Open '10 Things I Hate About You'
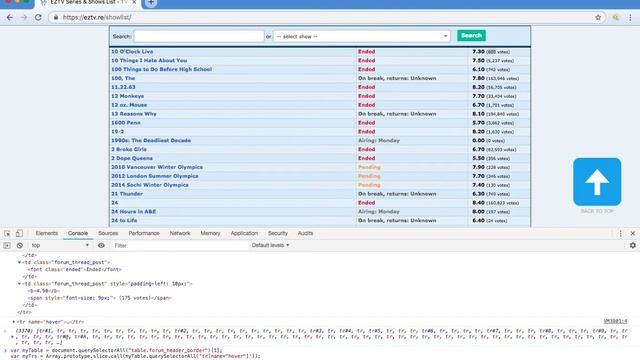Image resolution: width=640 pixels, height=360 pixels. [x=149, y=60]
